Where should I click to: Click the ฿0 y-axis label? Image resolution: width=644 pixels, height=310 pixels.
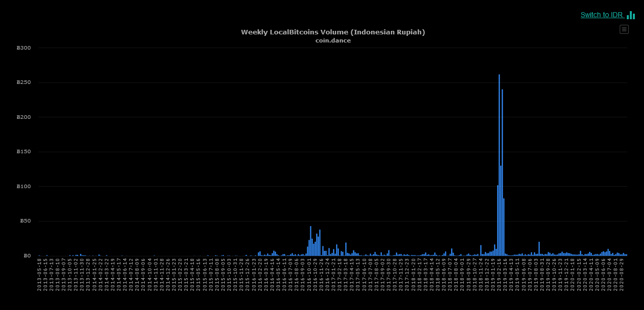26,255
